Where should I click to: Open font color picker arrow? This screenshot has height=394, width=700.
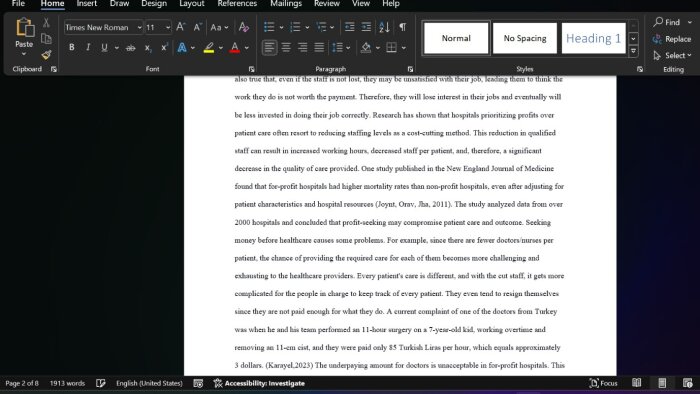247,48
